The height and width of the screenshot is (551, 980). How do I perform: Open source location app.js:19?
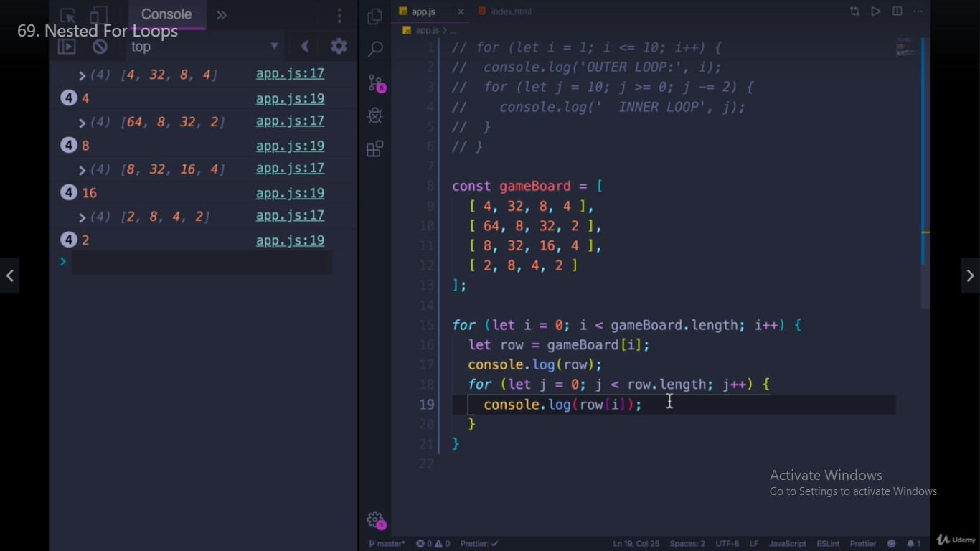(x=290, y=98)
